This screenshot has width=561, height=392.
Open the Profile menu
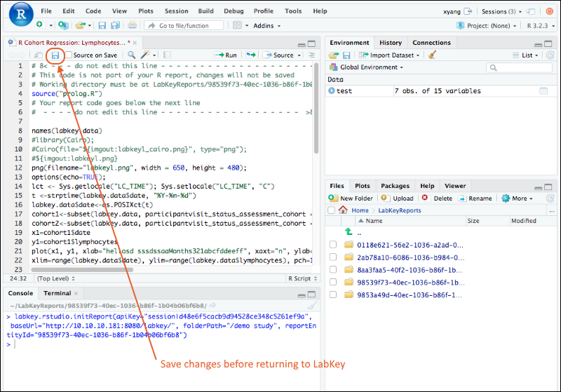[x=264, y=11]
